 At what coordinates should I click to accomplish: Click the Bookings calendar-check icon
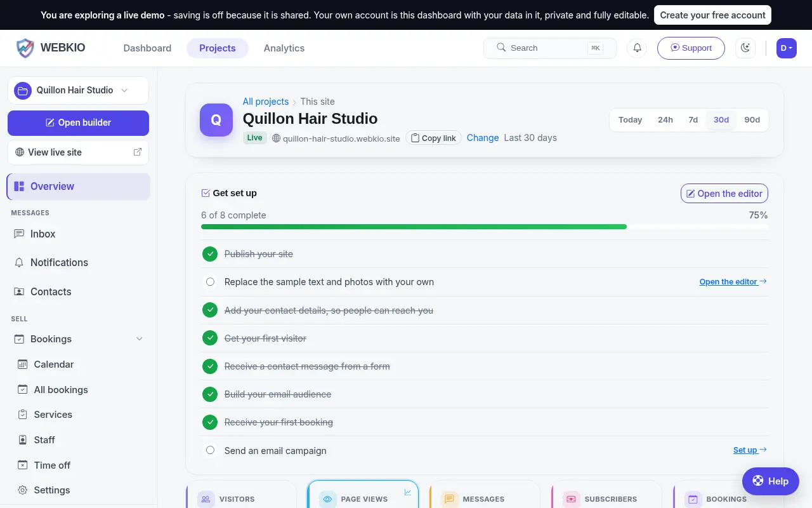(20, 339)
